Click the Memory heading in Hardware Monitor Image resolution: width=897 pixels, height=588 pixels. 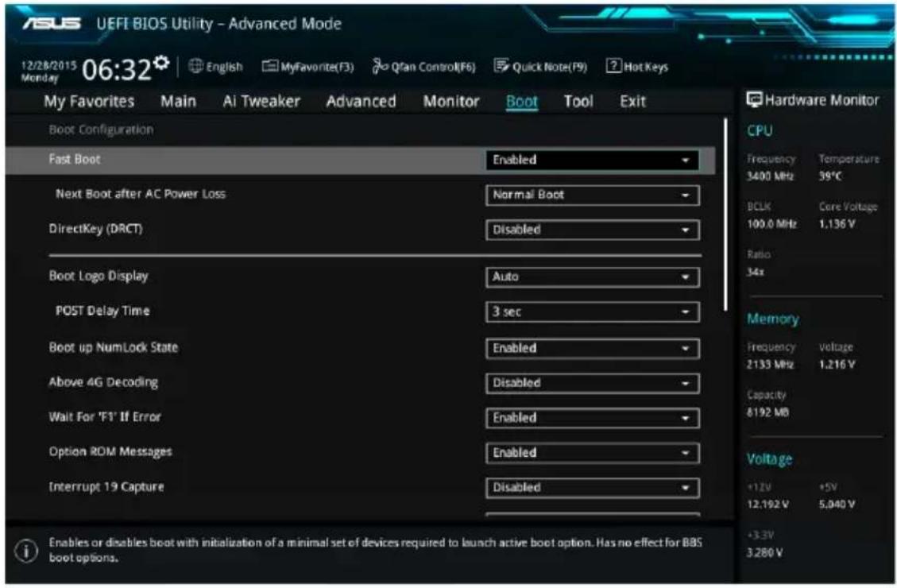click(x=773, y=319)
